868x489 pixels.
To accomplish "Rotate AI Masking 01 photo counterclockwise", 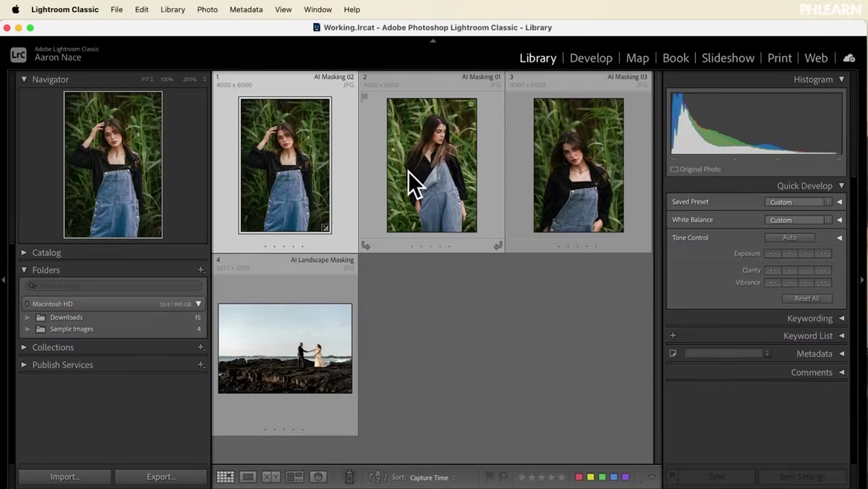I will click(366, 246).
